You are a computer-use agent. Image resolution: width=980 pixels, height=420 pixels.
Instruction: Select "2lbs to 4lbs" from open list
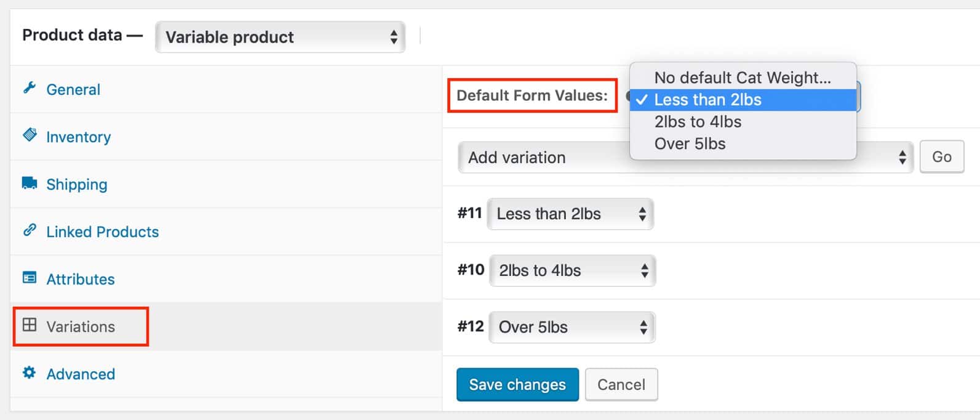(698, 122)
